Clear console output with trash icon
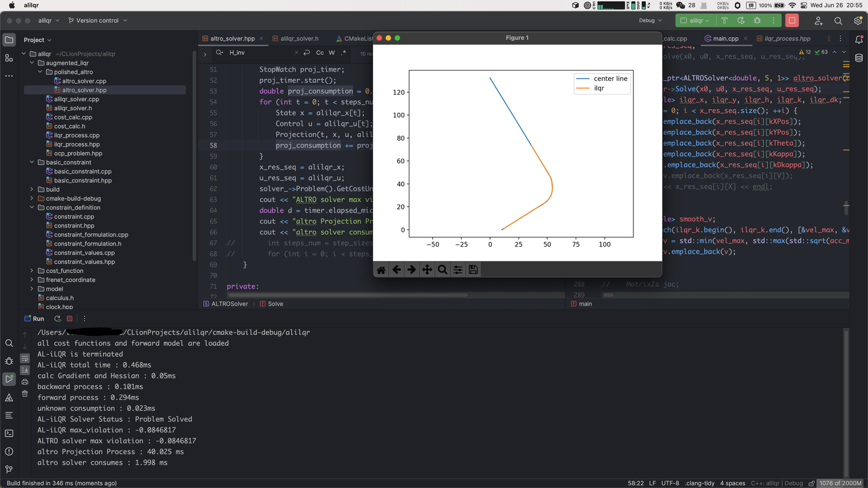 25,394
